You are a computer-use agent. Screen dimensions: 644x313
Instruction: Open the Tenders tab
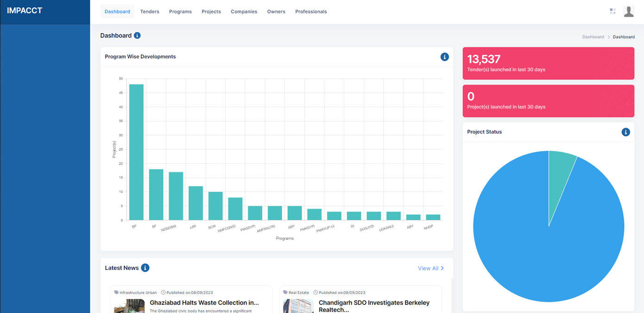(x=150, y=12)
